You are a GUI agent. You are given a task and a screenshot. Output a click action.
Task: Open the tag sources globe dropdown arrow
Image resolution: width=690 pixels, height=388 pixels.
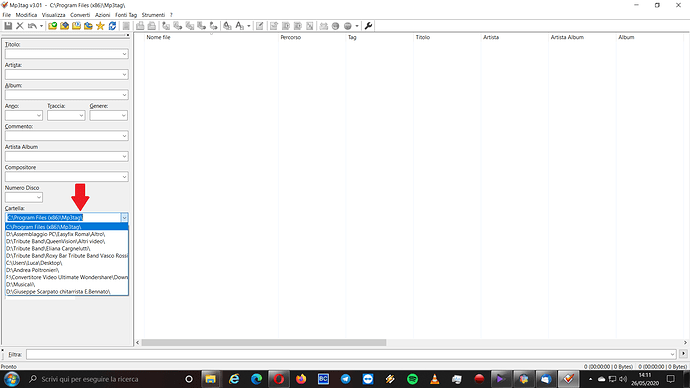357,26
